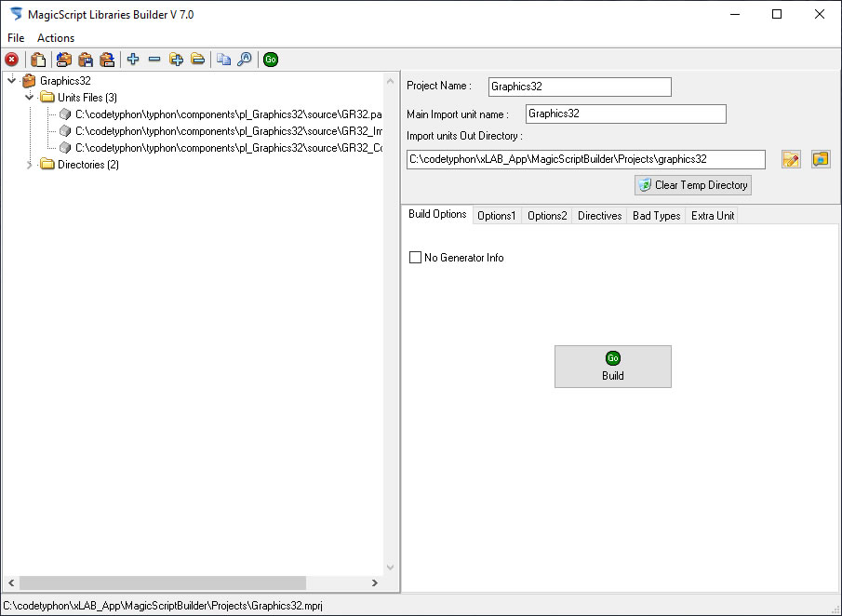Click the tree scroll down arrow
The width and height of the screenshot is (842, 616).
point(391,567)
